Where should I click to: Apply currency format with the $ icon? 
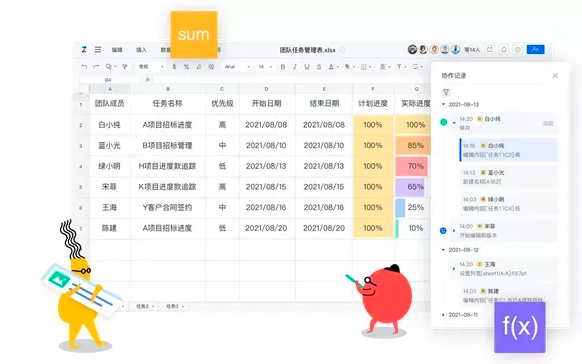[174, 67]
